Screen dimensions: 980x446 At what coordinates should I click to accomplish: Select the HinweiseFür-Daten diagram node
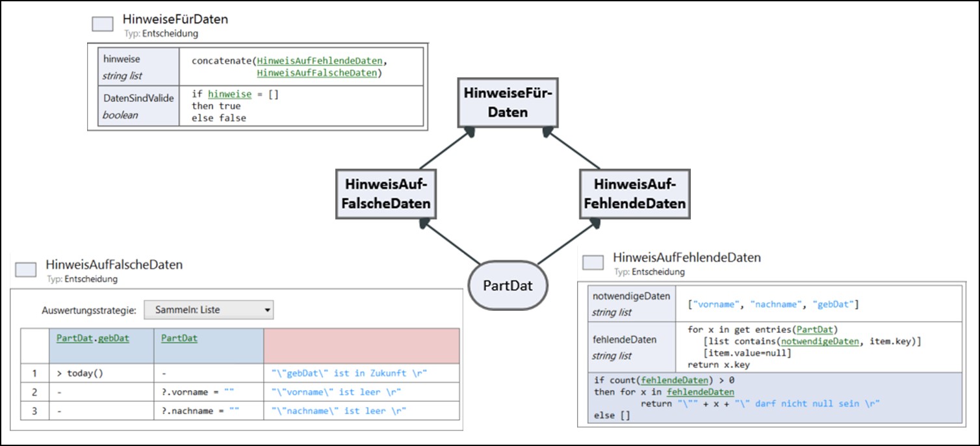pos(507,103)
